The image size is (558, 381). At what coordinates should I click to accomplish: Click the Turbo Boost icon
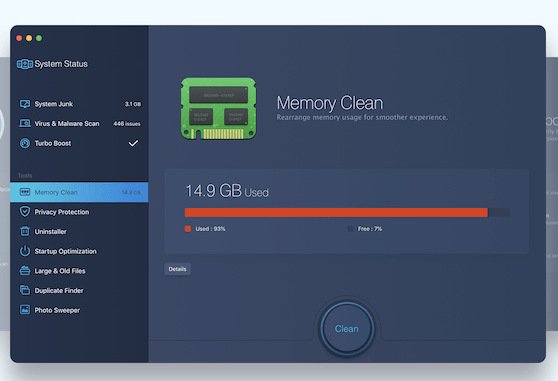pos(25,143)
